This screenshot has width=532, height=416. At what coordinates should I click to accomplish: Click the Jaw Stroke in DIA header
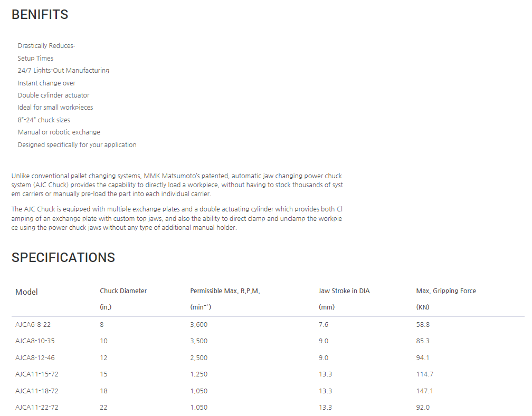tap(344, 291)
